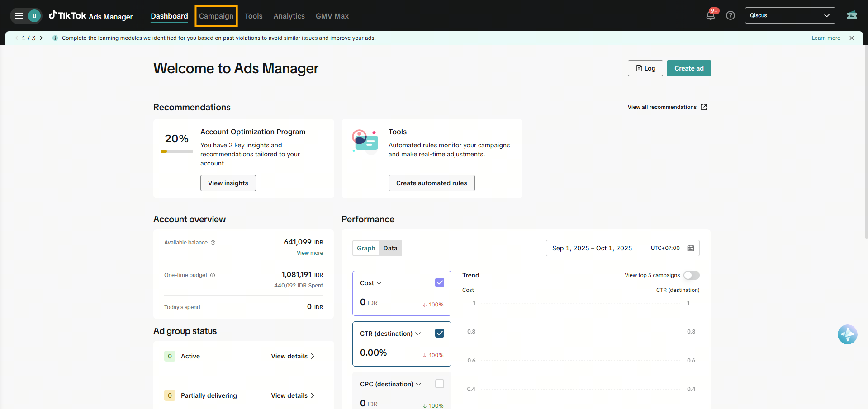Click the help question mark icon
This screenshot has height=409, width=868.
tap(730, 15)
